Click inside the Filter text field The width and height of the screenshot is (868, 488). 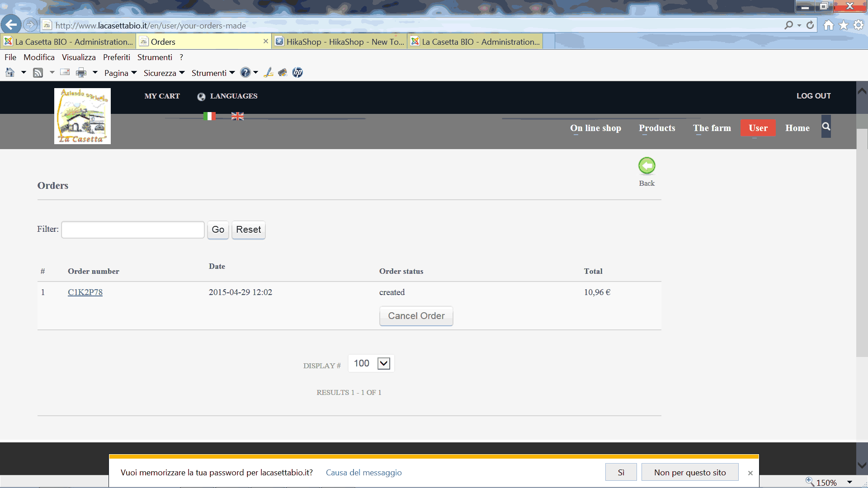[x=133, y=230]
